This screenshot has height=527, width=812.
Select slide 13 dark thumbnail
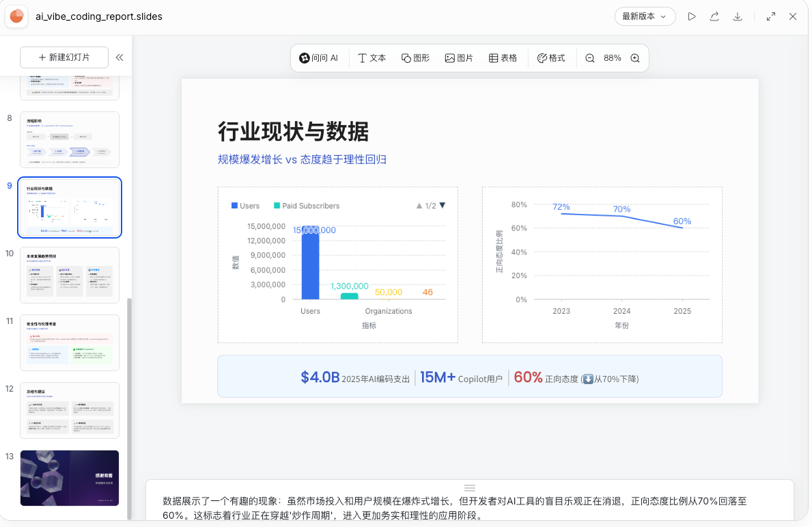pyautogui.click(x=70, y=478)
